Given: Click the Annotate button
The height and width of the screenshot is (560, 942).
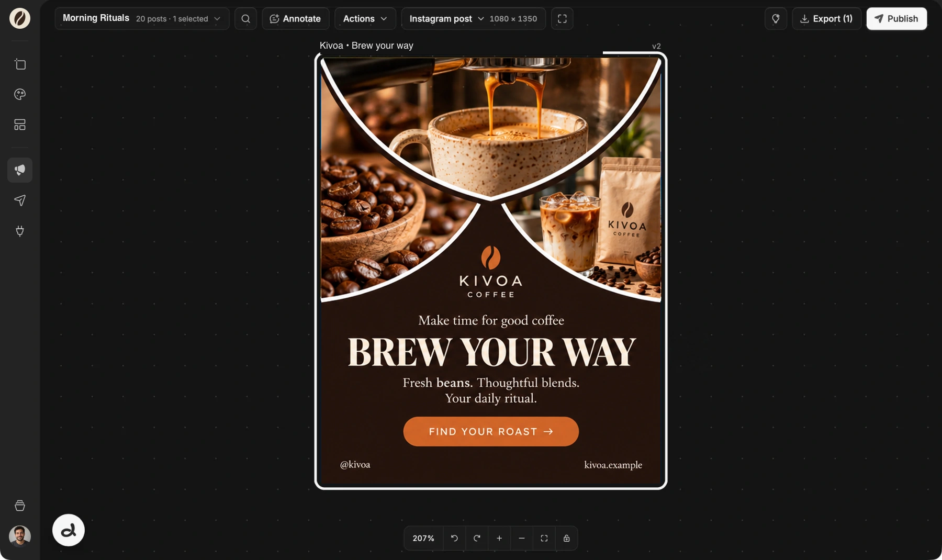Looking at the screenshot, I should (296, 19).
